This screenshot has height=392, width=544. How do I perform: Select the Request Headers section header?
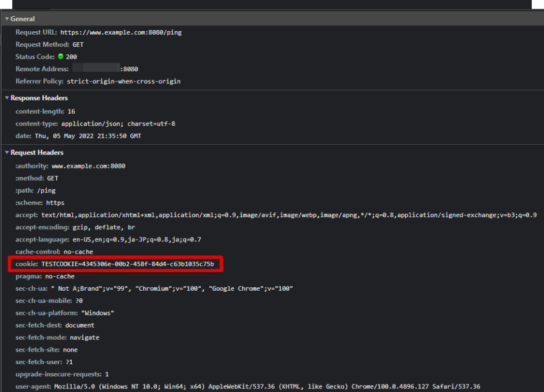coord(36,152)
